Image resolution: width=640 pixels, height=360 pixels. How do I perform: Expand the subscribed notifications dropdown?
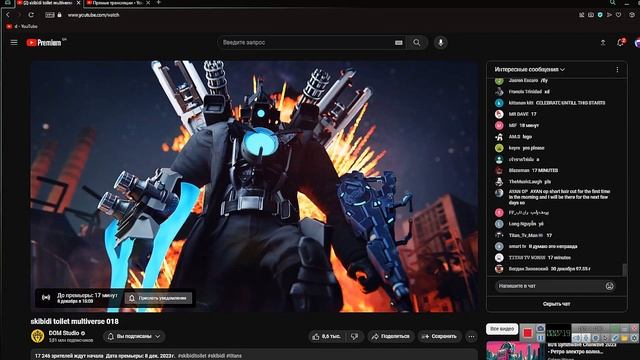click(134, 336)
